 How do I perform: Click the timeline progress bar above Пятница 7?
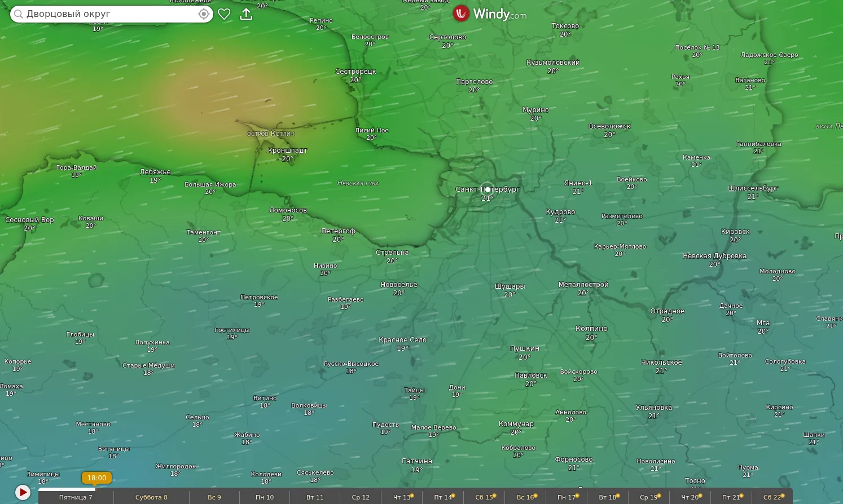click(67, 489)
